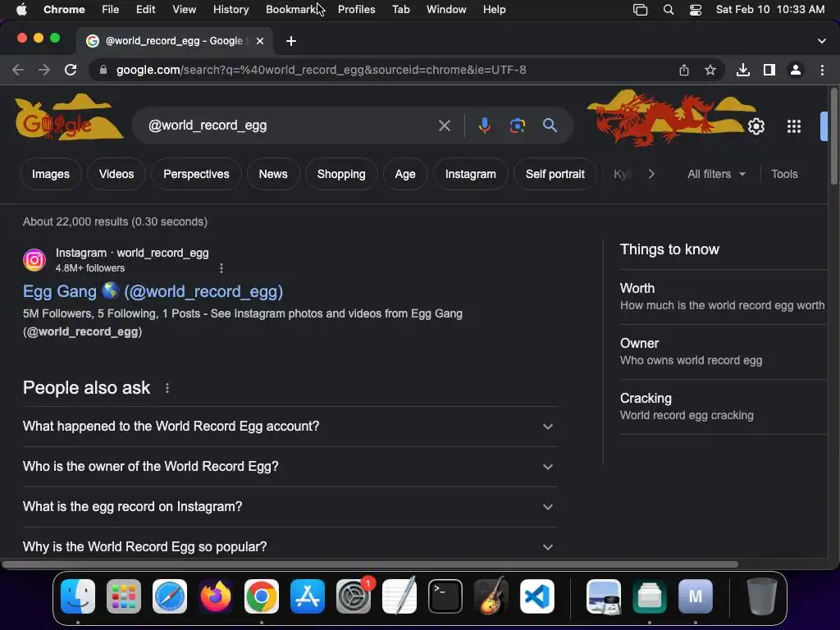This screenshot has width=840, height=630.
Task: Reload the current page
Action: [71, 70]
